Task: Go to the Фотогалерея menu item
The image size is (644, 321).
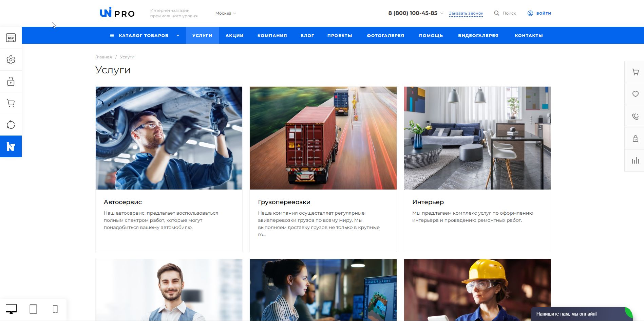Action: point(385,36)
